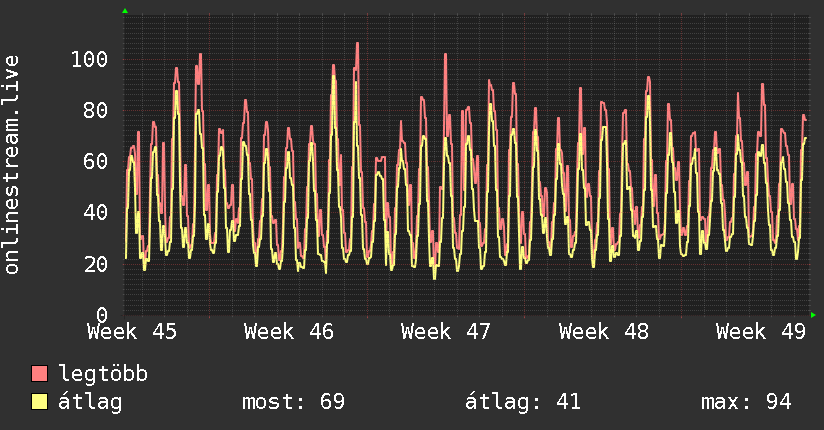The height and width of the screenshot is (430, 824).
Task: Click the red legtöbb legend swatch
Action: (40, 375)
